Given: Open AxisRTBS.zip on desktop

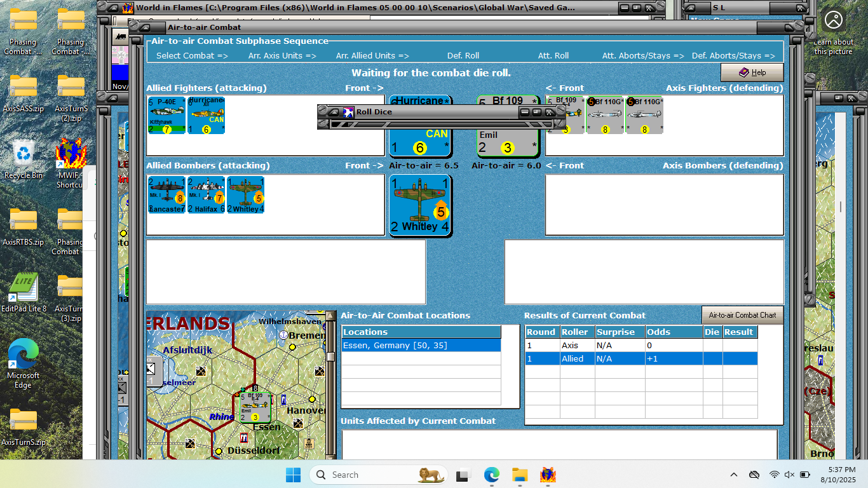Looking at the screenshot, I should (24, 226).
